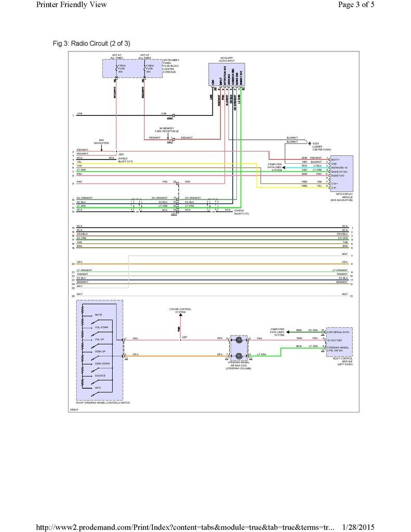
Task: Click the 'CRUISE CONTROL SYSTEM' label
Action: click(x=180, y=311)
